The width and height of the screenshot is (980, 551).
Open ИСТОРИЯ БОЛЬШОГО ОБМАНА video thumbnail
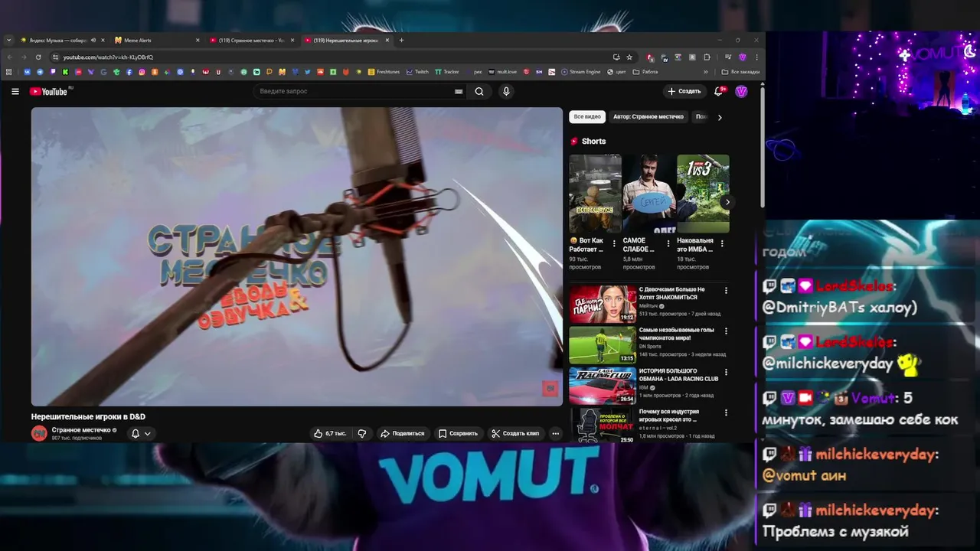click(603, 386)
